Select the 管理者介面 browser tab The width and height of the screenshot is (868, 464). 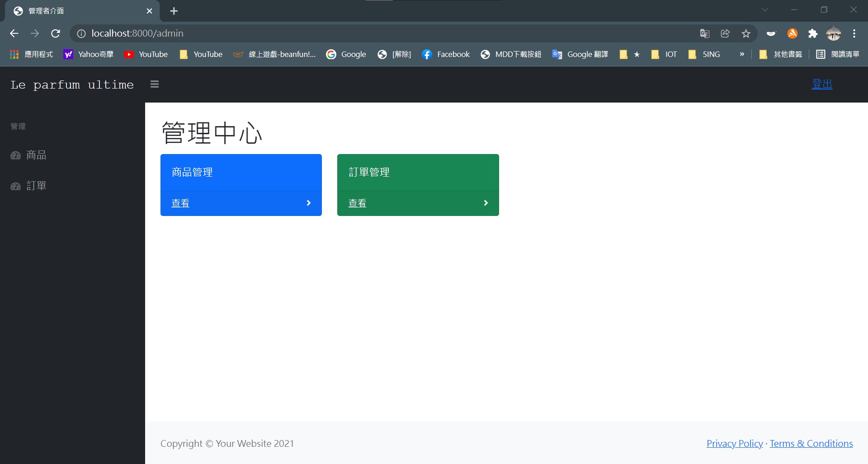click(x=81, y=11)
